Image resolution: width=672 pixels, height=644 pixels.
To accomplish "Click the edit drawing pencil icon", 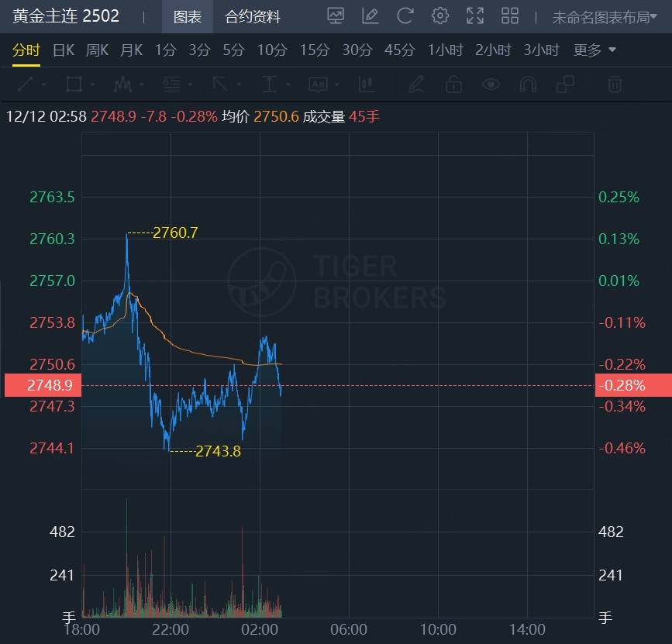I will [x=370, y=16].
